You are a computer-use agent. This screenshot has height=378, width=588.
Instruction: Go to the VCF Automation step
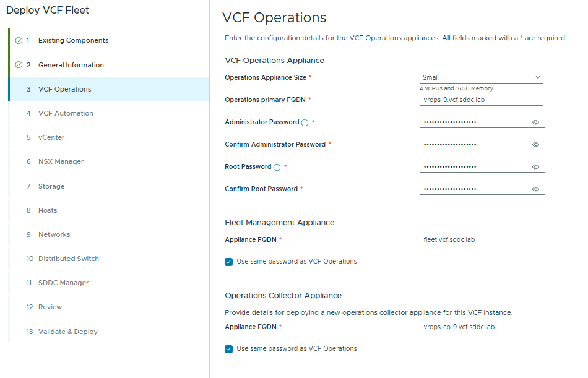(x=66, y=113)
